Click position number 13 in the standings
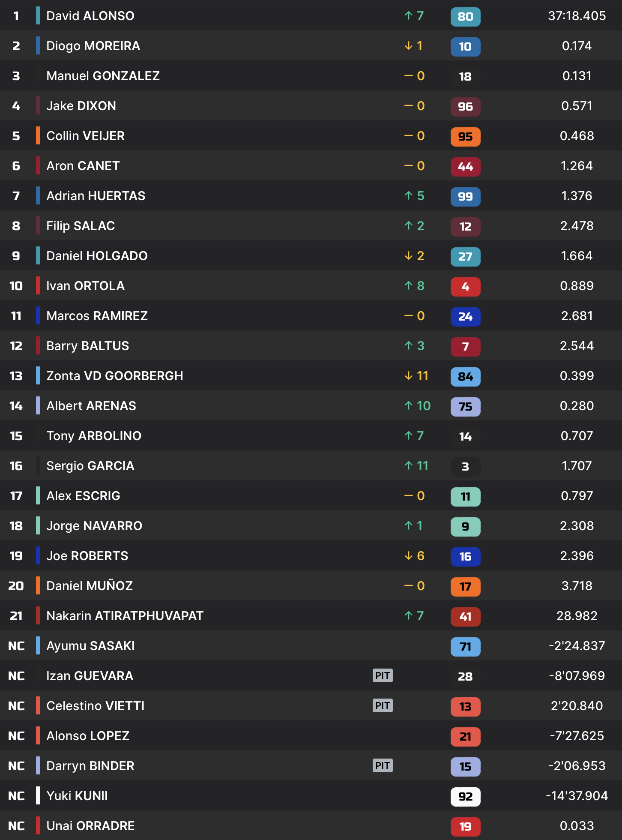The image size is (622, 840). pos(16,376)
